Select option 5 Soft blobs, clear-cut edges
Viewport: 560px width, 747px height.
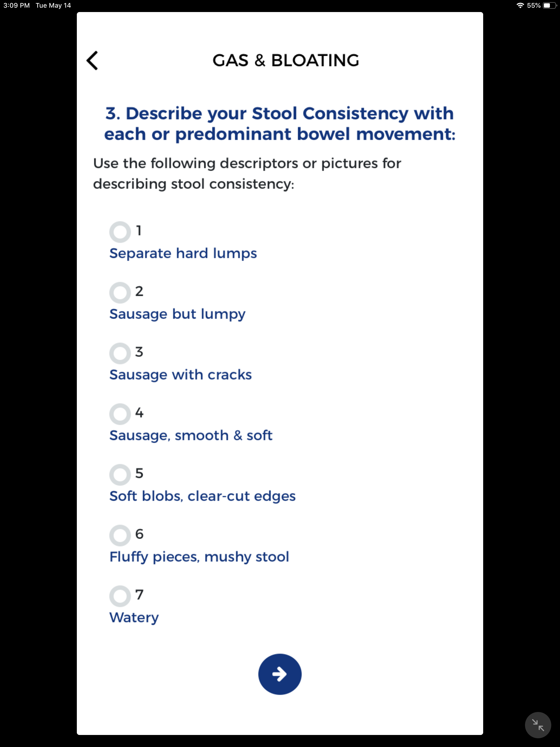120,474
